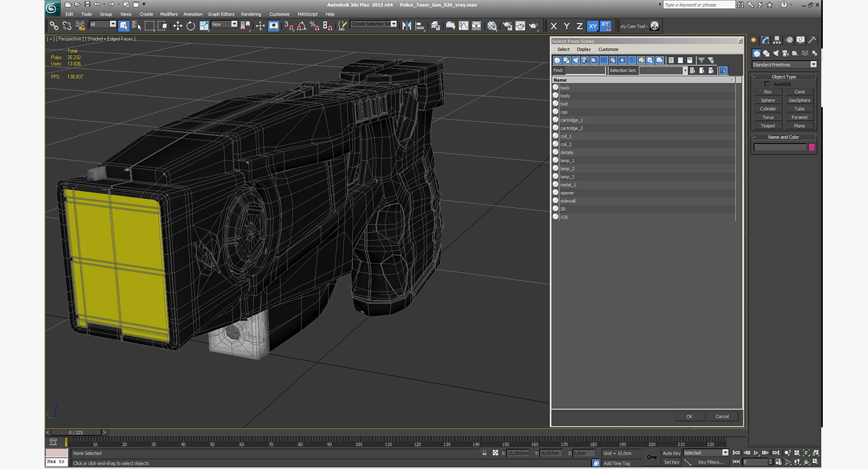Restrict to Z axis
Viewport: 868px width, 469px height.
pyautogui.click(x=579, y=26)
